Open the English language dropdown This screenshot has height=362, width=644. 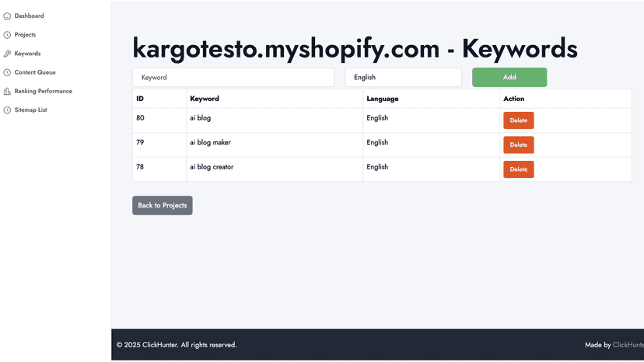[x=404, y=77]
